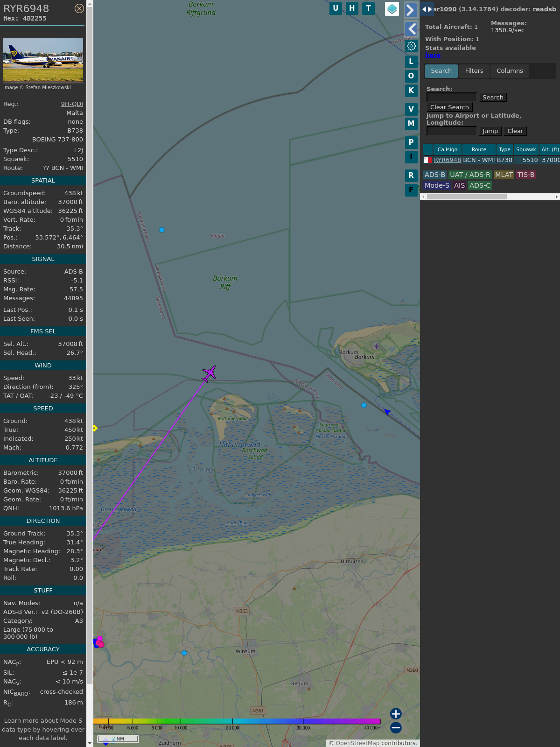This screenshot has width=560, height=747.
Task: Click Borkum airport symbol on map
Action: 377,346
